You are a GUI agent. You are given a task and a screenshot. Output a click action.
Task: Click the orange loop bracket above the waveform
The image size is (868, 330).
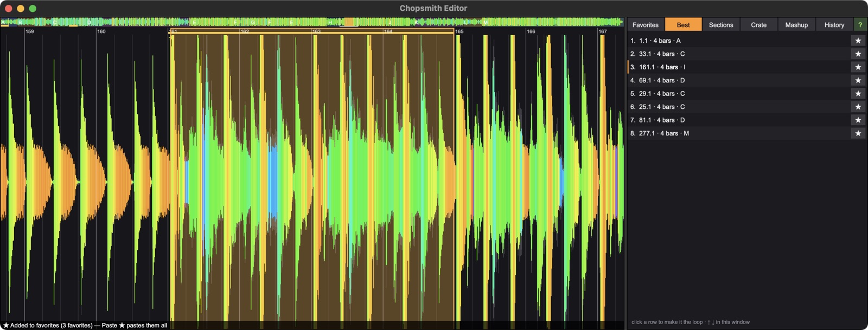pos(312,32)
